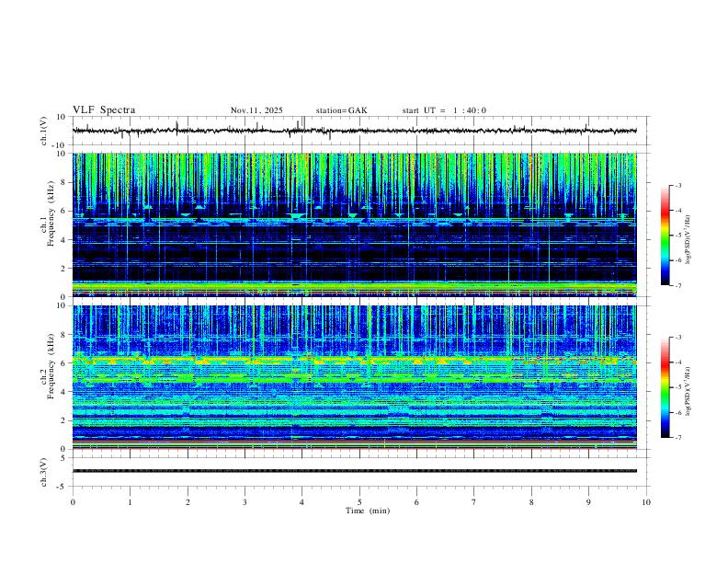Click the ch.2 Frequency (kHz) axis label

click(x=47, y=366)
